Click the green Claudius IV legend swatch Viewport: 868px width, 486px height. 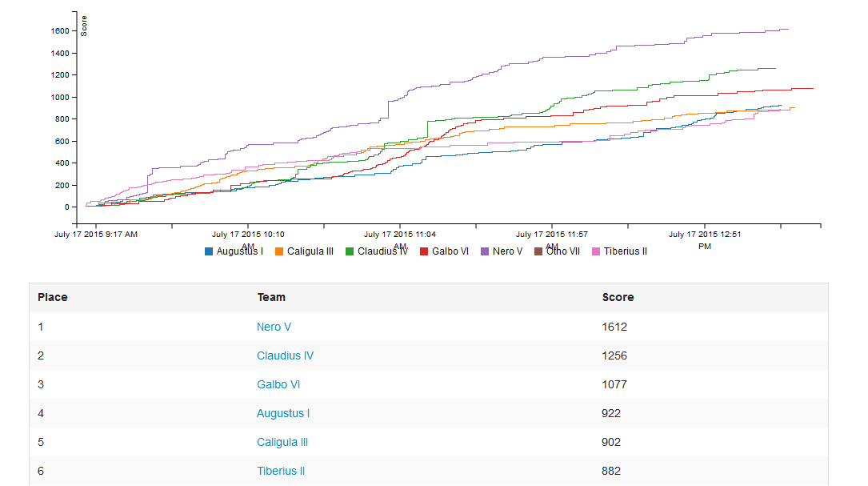(x=350, y=251)
